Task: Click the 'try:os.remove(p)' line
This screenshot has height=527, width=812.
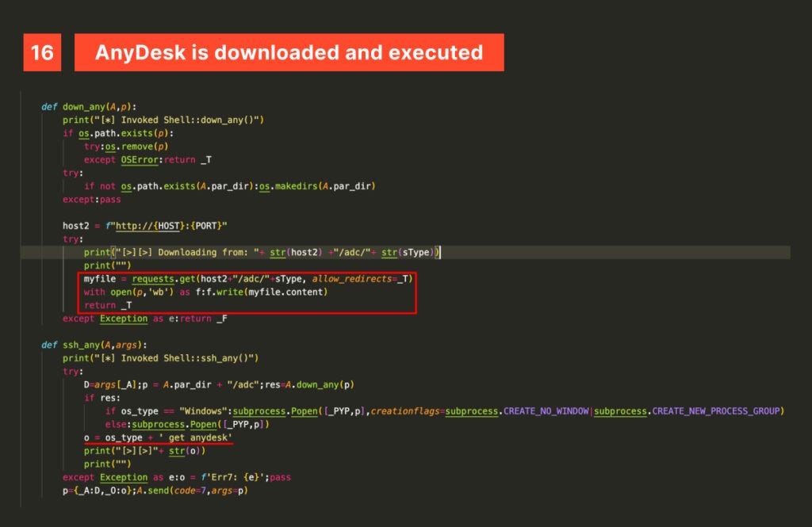Action: [126, 147]
